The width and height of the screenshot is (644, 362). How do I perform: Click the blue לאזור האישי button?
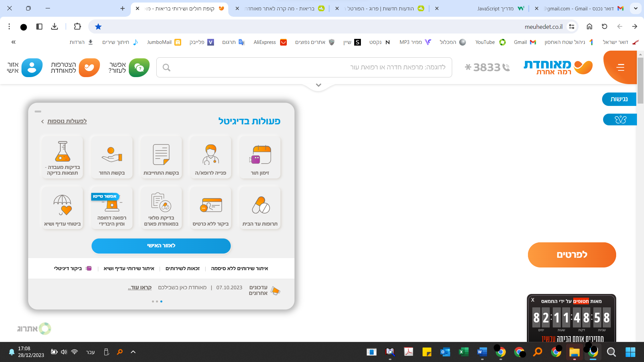(x=161, y=246)
